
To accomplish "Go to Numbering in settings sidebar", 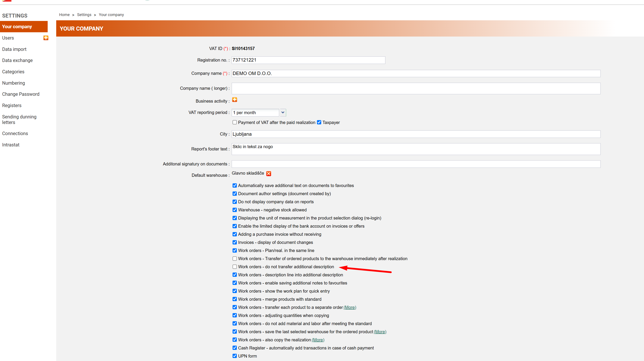I will 13,83.
